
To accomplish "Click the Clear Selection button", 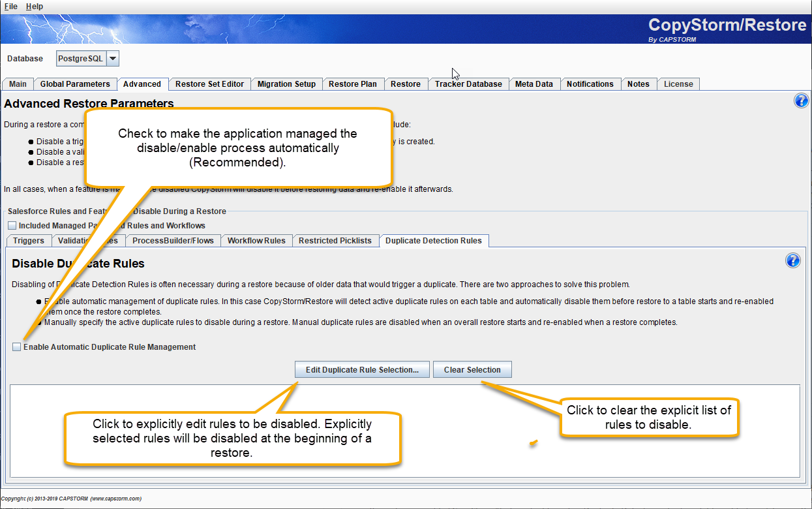I will coord(472,370).
